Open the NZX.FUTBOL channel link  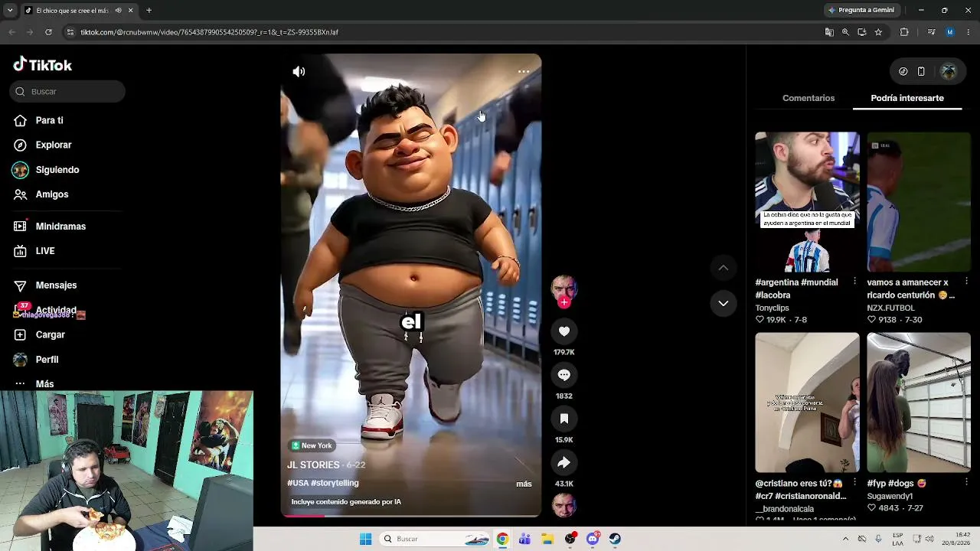pos(891,308)
